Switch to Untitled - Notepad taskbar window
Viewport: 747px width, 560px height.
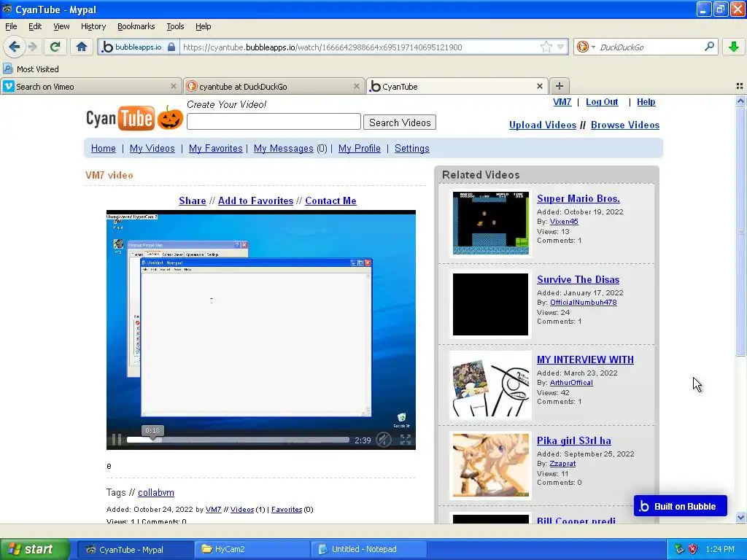click(368, 549)
